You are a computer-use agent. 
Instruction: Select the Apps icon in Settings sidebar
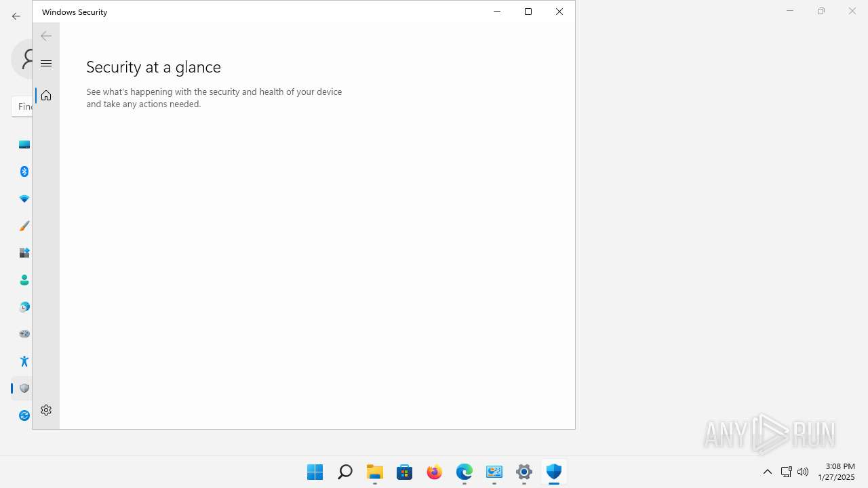coord(24,253)
